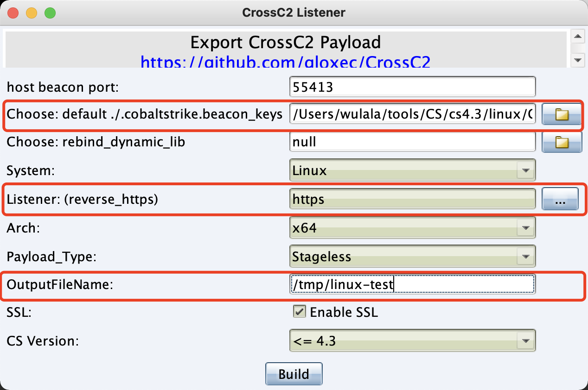Open folder browser for beacon_keys file
588x390 pixels.
pyautogui.click(x=562, y=114)
